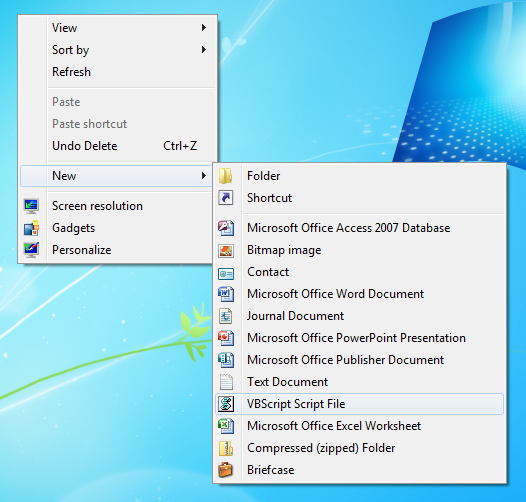Create a new Journal Document
The height and width of the screenshot is (502, 526).
pyautogui.click(x=360, y=316)
